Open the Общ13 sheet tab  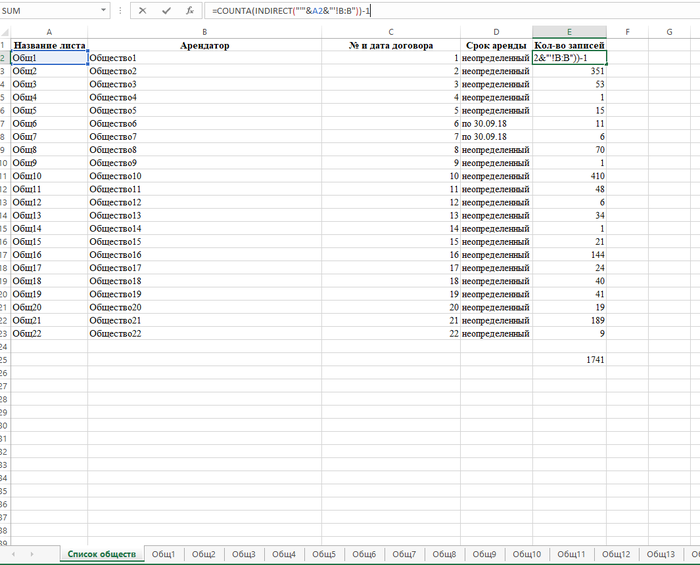[661, 554]
